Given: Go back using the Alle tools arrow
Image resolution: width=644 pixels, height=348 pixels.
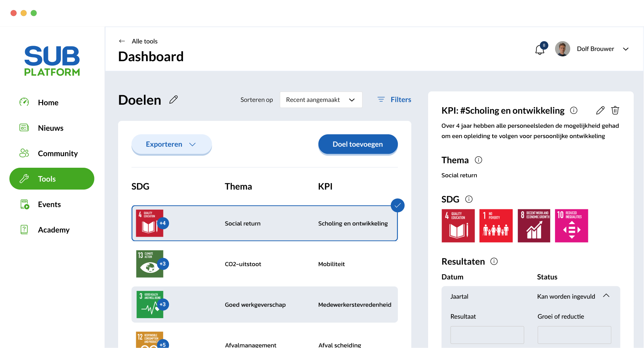Looking at the screenshot, I should click(122, 41).
